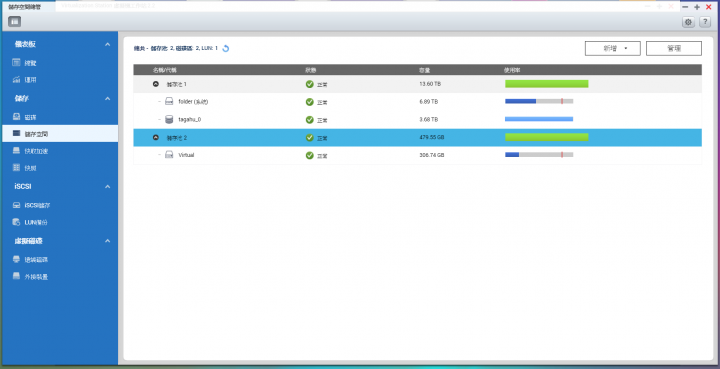The width and height of the screenshot is (720, 369).
Task: Select the 'tagahu_0' LUN name
Action: tap(190, 119)
